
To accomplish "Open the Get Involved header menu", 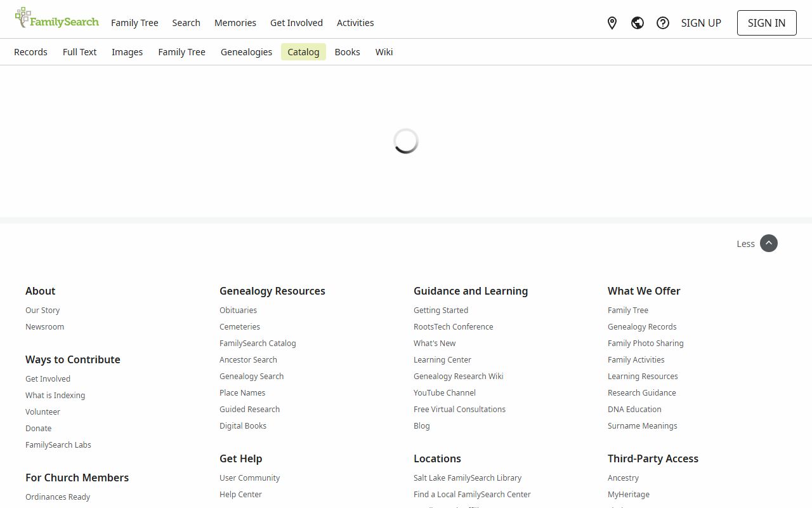I will 296,23.
